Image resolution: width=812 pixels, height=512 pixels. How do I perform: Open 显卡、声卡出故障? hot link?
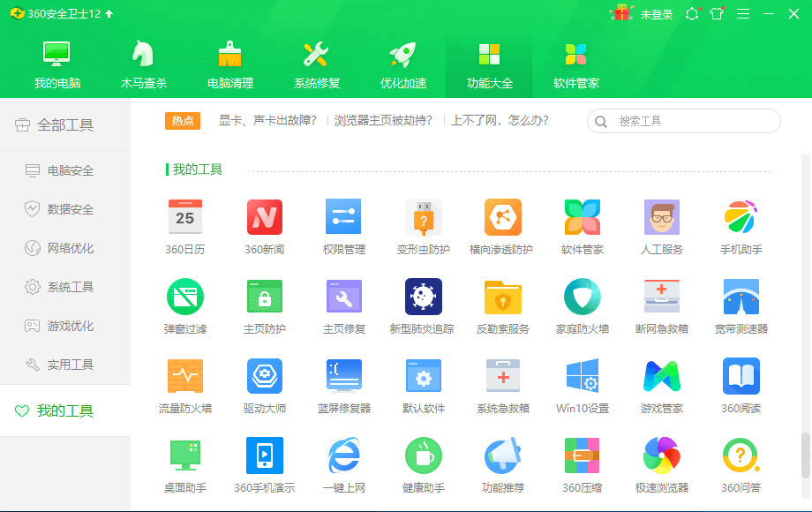click(x=267, y=121)
